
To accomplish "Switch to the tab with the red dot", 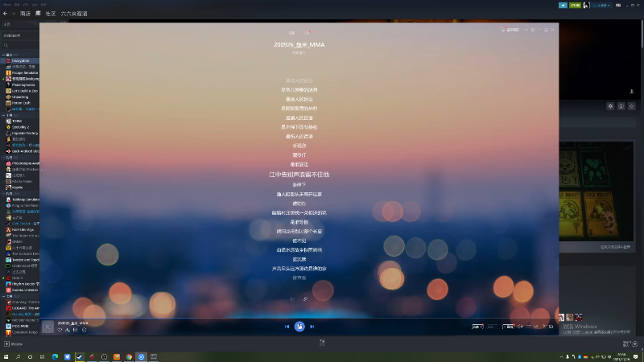I will (307, 33).
